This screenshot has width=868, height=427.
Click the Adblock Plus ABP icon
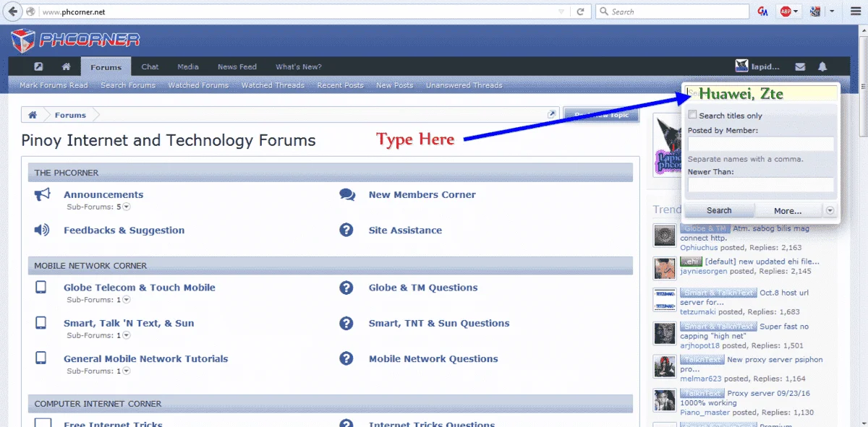tap(785, 12)
